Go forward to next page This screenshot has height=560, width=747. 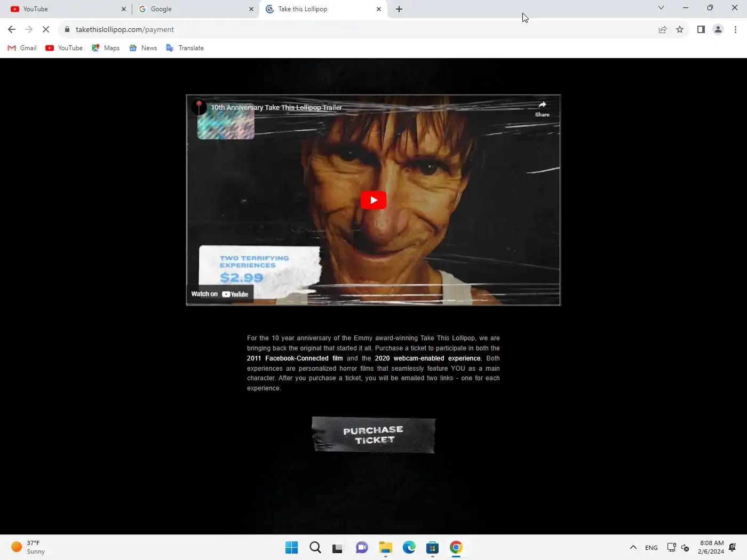[29, 29]
